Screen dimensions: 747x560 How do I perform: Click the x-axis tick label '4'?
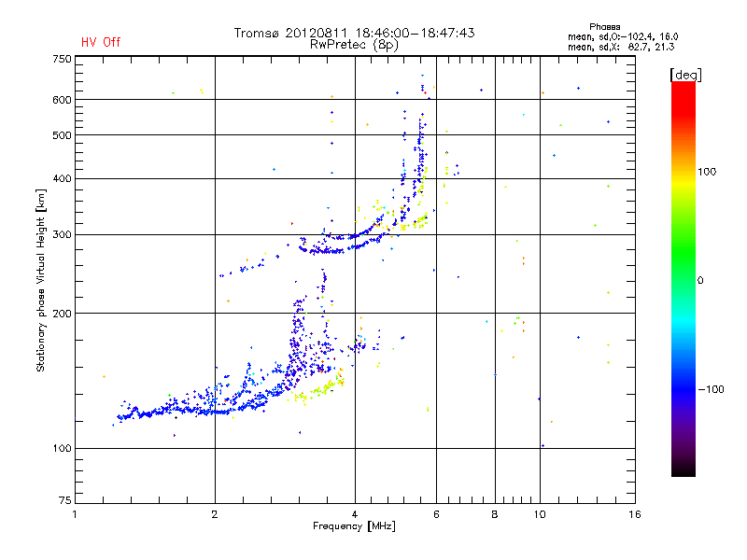click(355, 514)
